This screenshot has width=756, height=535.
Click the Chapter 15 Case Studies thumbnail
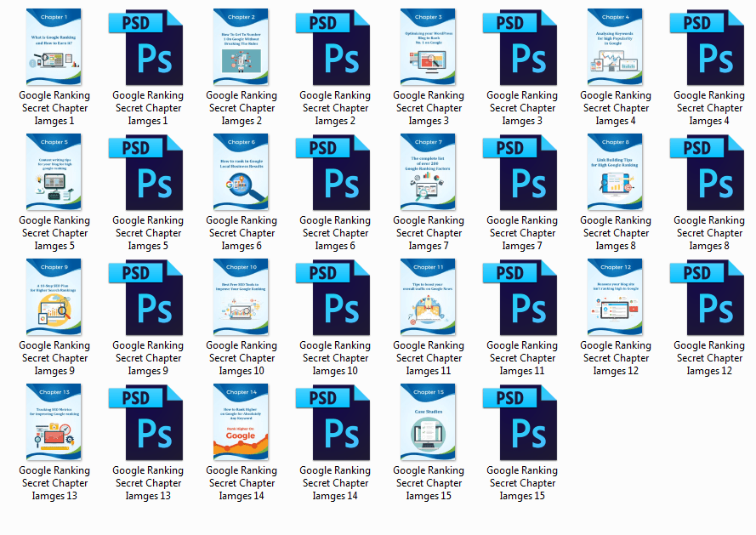coord(429,423)
